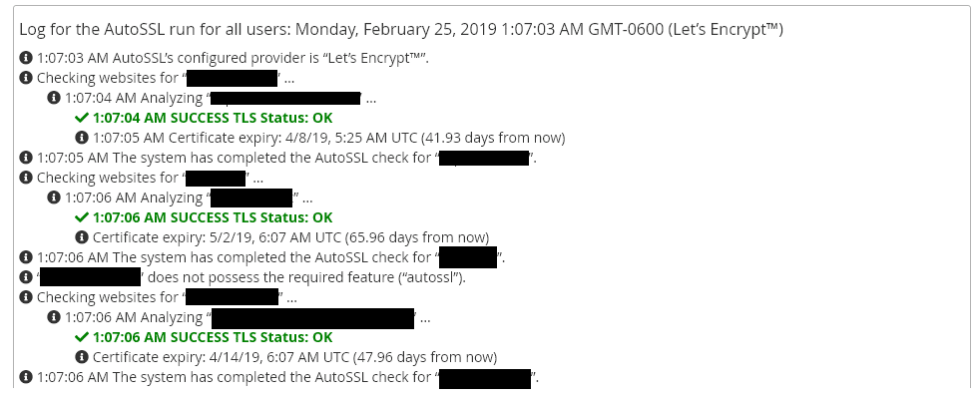Click the last green checkmark before expiry 4/14/19
980x402 pixels.
[81, 337]
